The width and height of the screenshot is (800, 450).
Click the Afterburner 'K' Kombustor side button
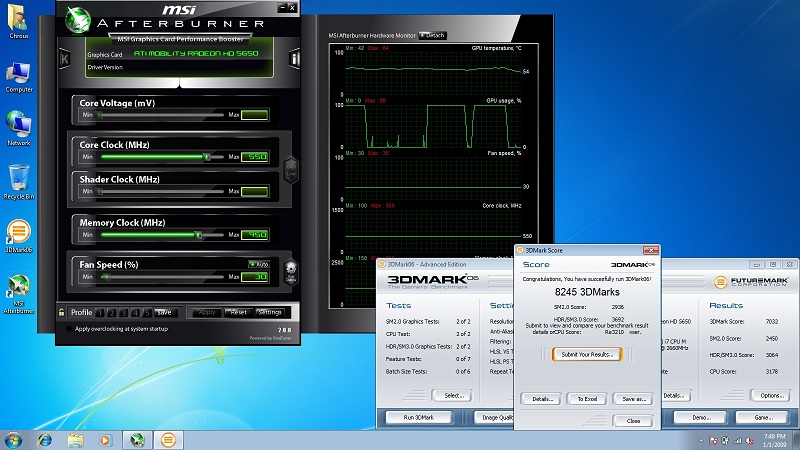pyautogui.click(x=65, y=59)
